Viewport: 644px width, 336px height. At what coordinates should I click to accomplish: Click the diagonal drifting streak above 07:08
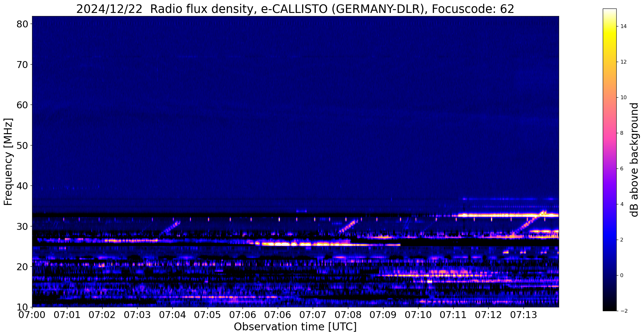coord(348,226)
